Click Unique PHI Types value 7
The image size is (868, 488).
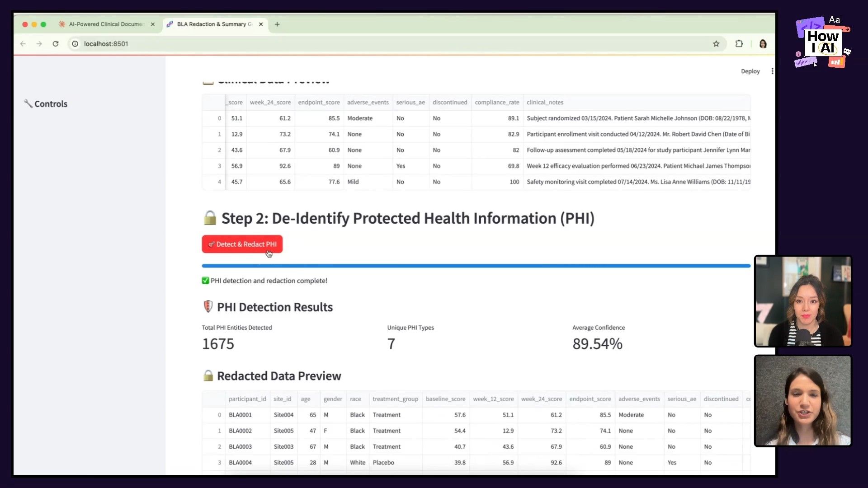point(391,344)
